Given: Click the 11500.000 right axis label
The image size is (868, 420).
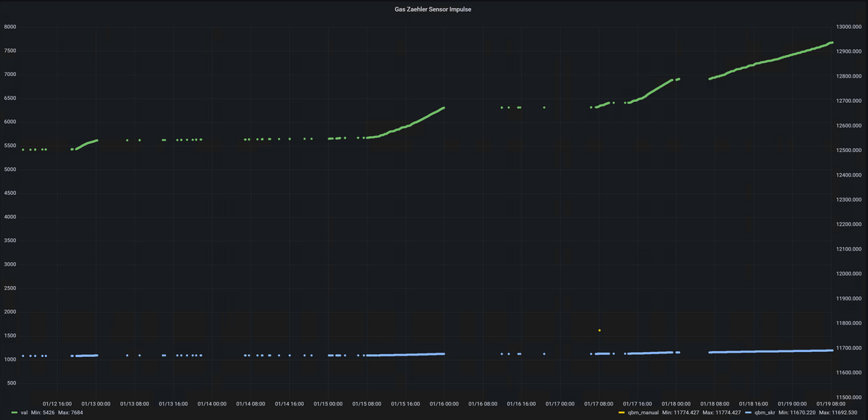Looking at the screenshot, I should (850, 398).
